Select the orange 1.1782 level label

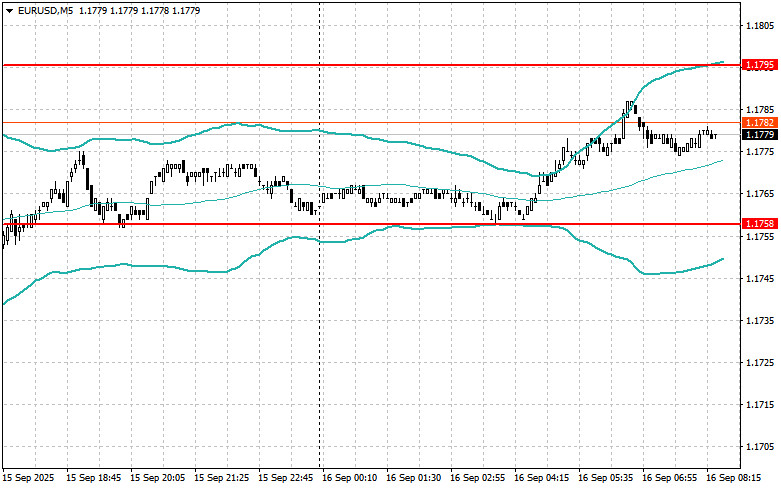(760, 122)
